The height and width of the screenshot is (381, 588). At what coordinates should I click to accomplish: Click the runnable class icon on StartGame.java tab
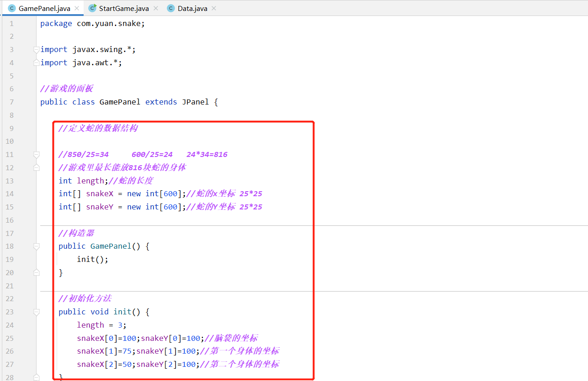(x=93, y=8)
